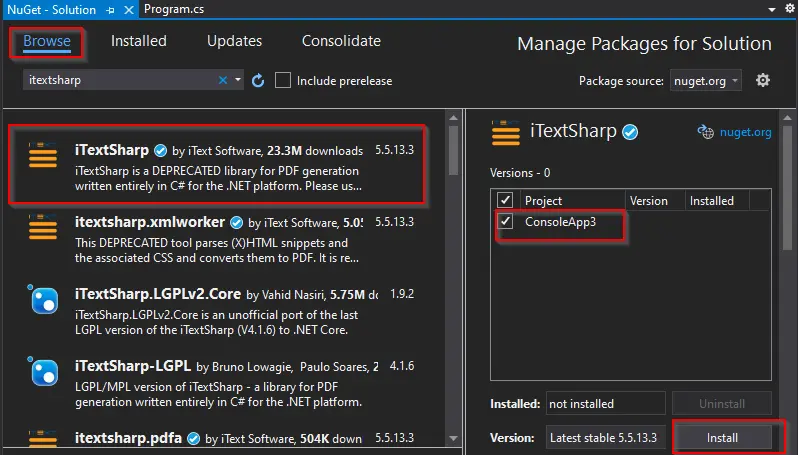
Task: Click the iTextSharp-LGPL package icon
Action: point(43,372)
